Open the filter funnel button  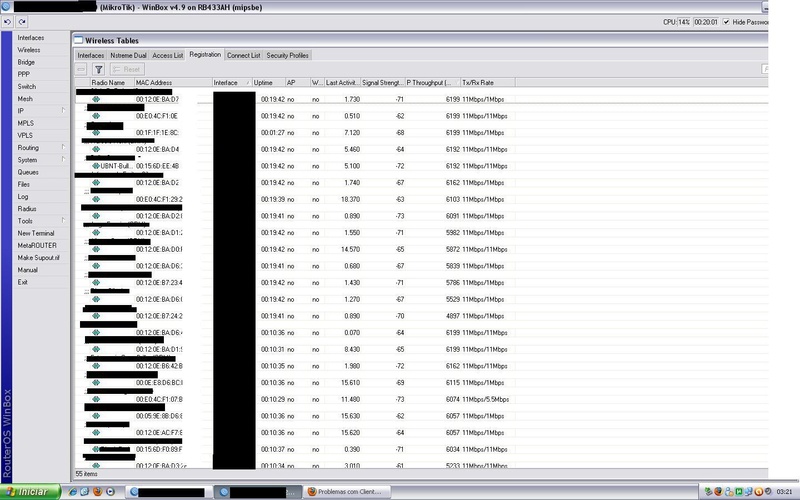(99, 69)
